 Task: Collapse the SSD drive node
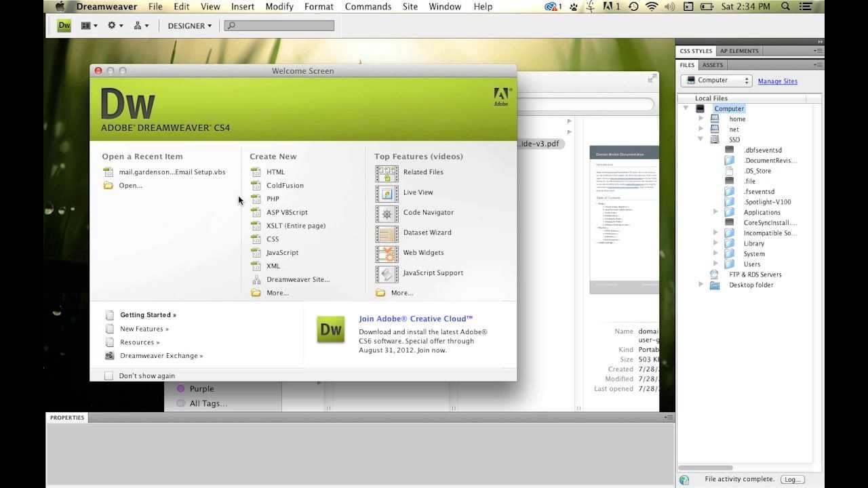click(x=701, y=140)
